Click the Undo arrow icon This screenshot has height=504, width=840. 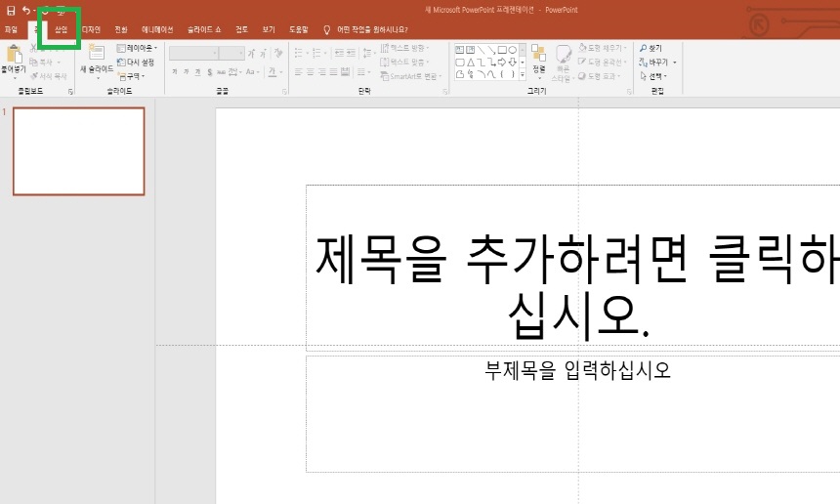(25, 10)
